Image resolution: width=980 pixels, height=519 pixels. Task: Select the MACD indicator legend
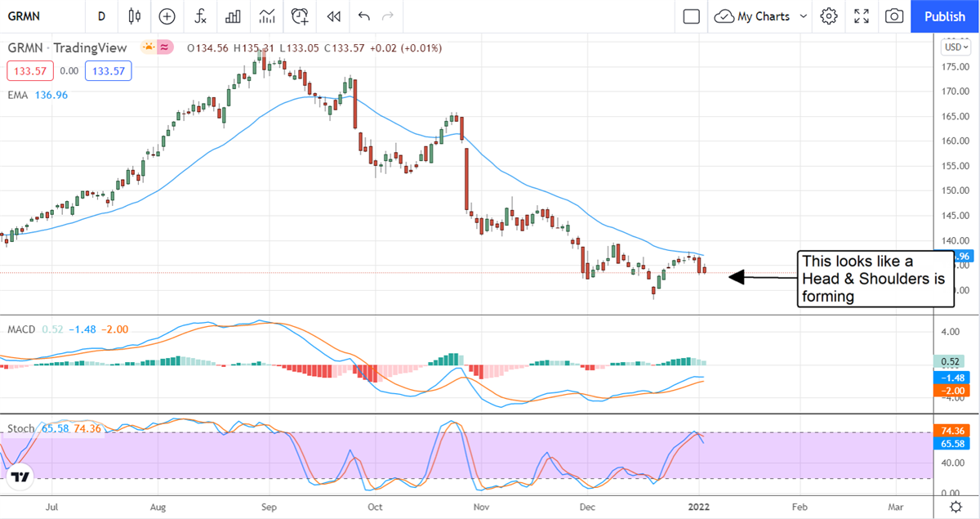click(68, 329)
